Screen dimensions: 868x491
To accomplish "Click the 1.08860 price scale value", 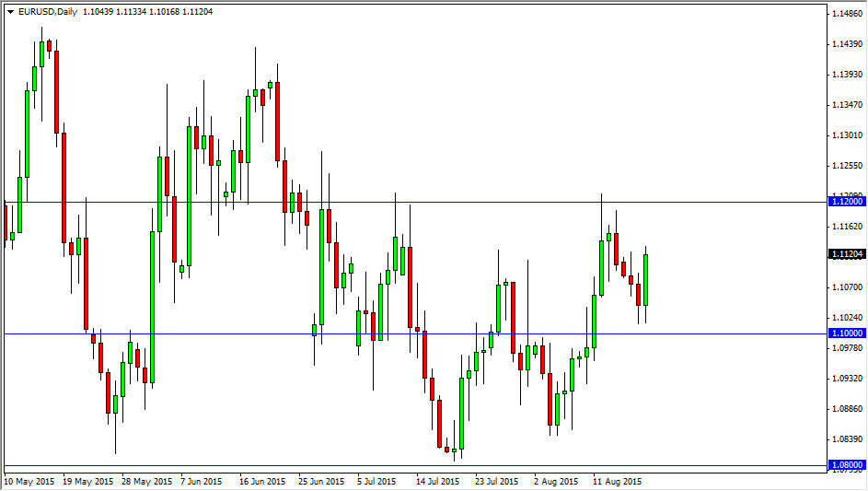I will (848, 409).
